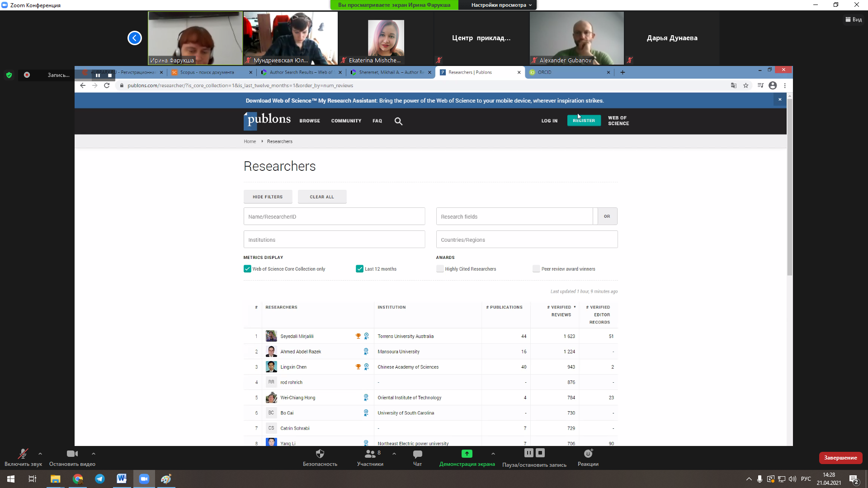Reload the Publons page in browser
This screenshot has height=488, width=868.
point(107,85)
